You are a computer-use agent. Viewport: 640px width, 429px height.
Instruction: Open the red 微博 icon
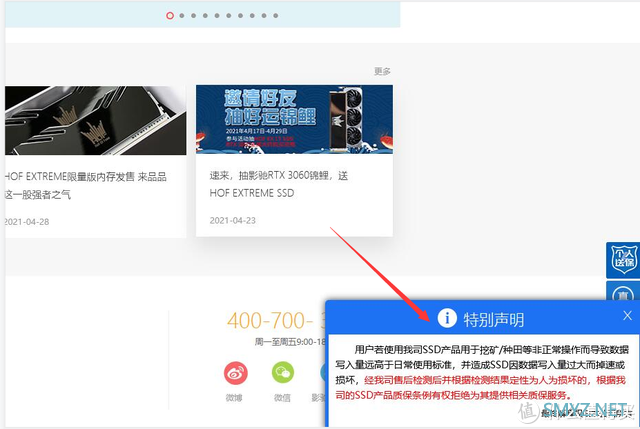coord(236,373)
